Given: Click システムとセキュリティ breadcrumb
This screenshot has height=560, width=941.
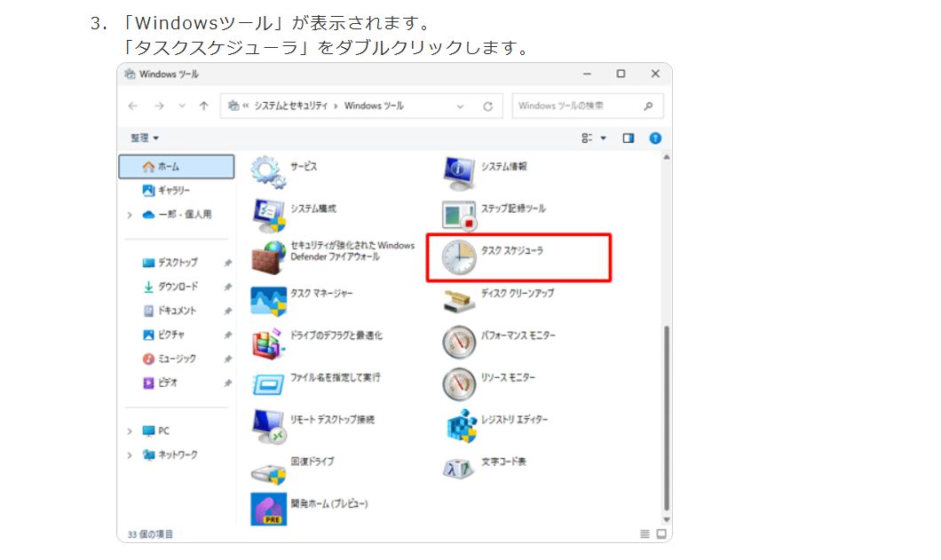Looking at the screenshot, I should [291, 106].
